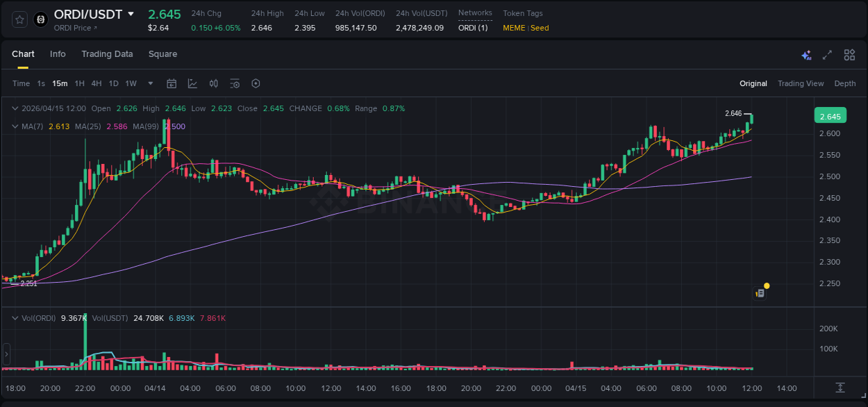Open the chart style selector
Screen dimensions: 868x407
192,83
